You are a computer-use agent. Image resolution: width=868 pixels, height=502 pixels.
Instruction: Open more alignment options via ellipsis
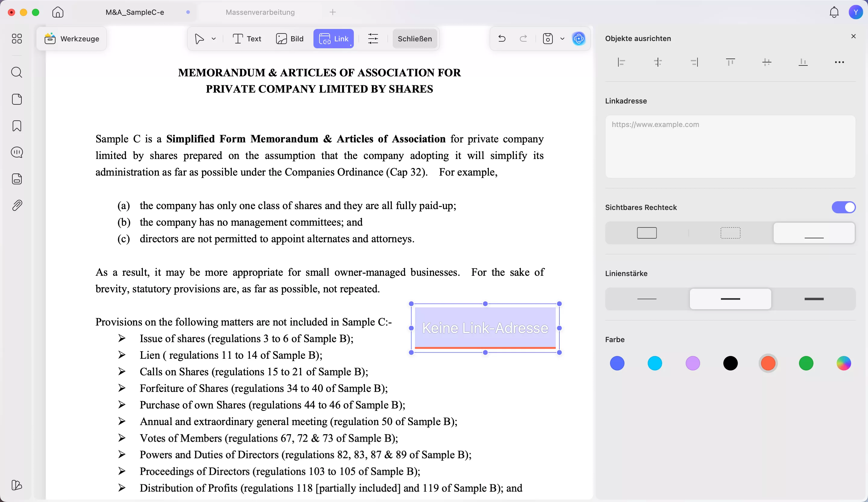[839, 62]
